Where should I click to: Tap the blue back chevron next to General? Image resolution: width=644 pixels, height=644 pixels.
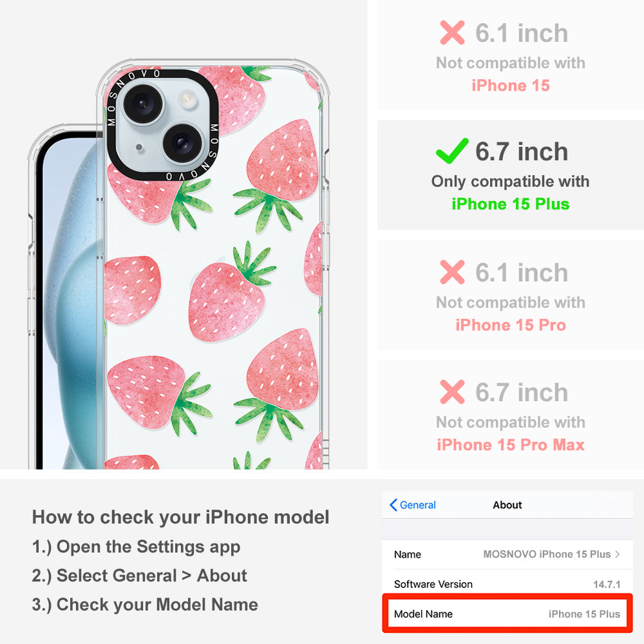393,505
